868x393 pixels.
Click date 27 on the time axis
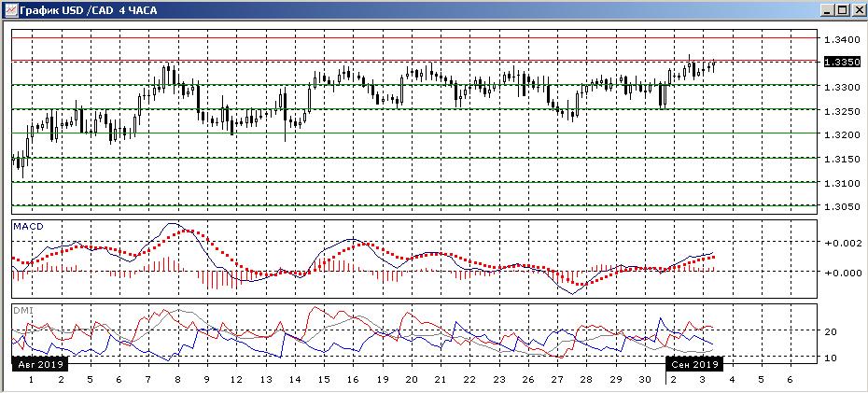tap(557, 380)
